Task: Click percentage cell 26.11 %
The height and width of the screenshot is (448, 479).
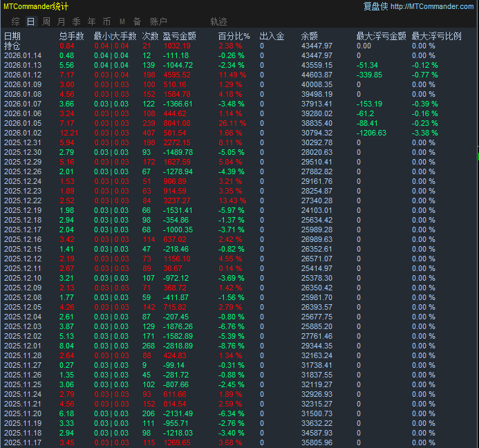Action: [232, 123]
